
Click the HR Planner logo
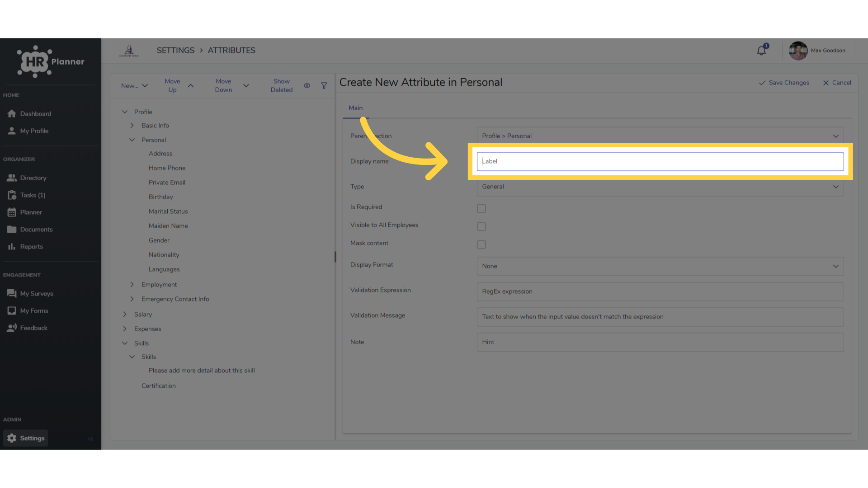51,61
